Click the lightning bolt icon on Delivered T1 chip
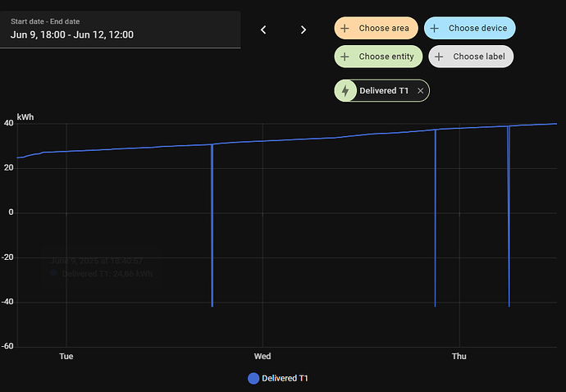 pyautogui.click(x=345, y=90)
